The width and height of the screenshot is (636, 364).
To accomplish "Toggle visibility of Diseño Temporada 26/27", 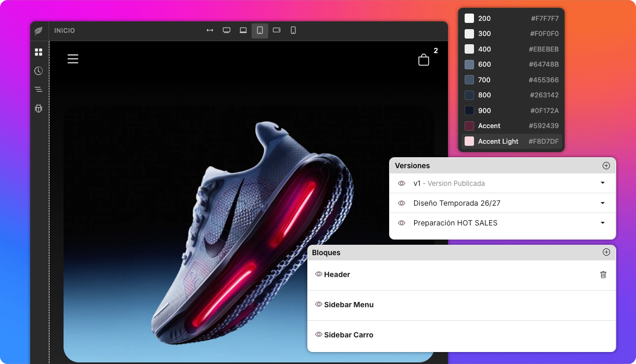I will (402, 203).
